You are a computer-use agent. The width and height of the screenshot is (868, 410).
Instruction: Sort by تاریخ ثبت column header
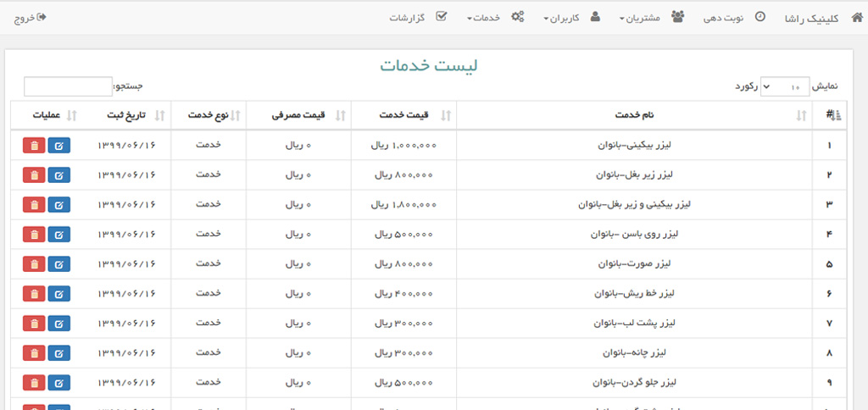[x=128, y=115]
